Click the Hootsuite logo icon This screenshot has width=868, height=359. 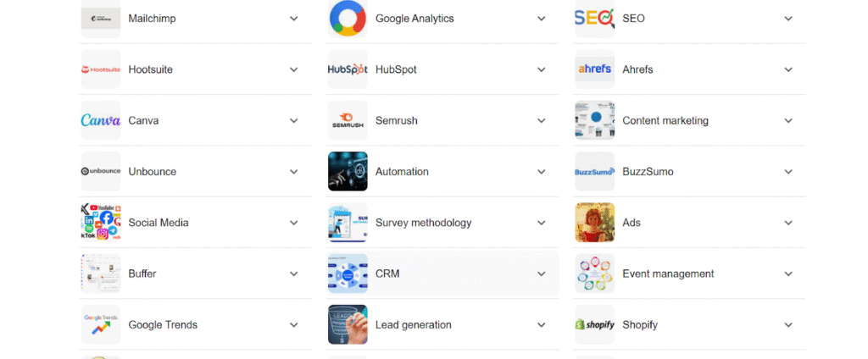coord(100,69)
